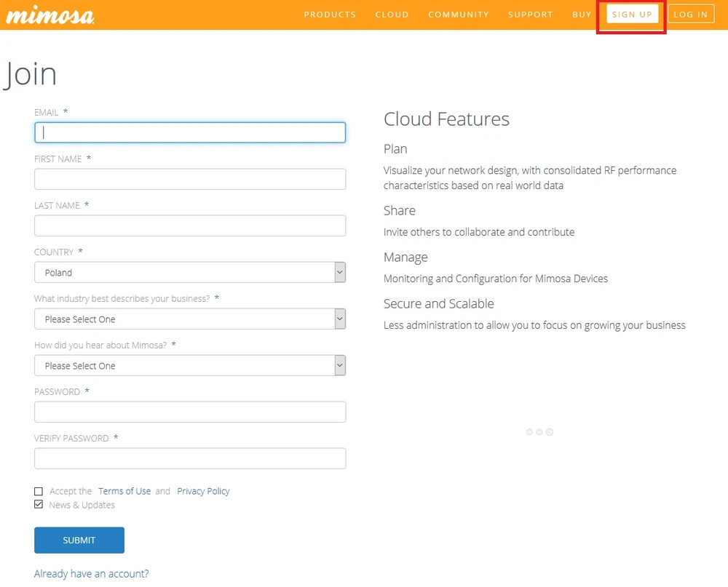
Task: Expand the How did you hear dropdown
Action: pos(190,366)
